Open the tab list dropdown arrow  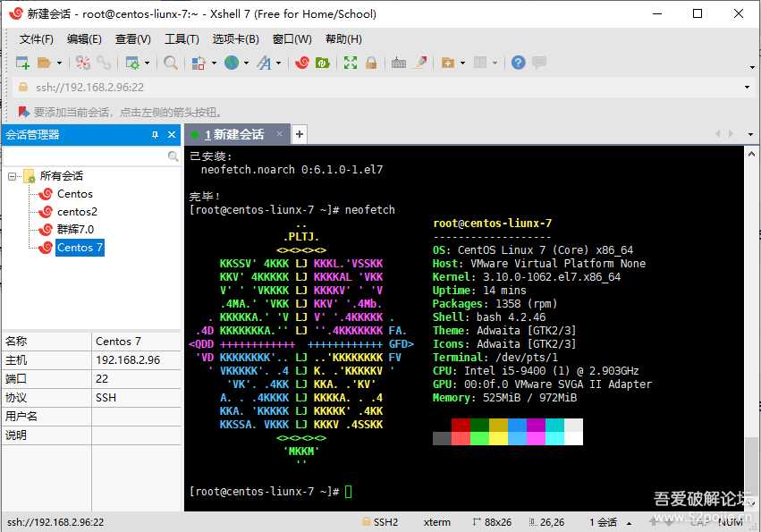pyautogui.click(x=750, y=134)
